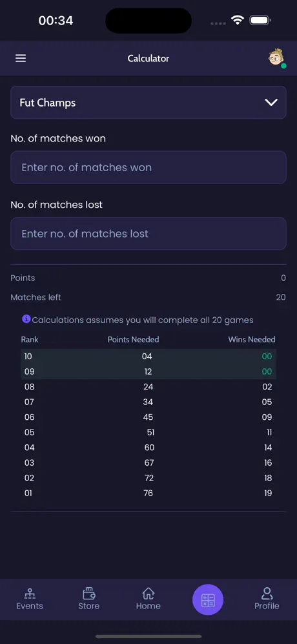Viewport: 297px width, 644px height.
Task: Tap the user avatar picture
Action: pyautogui.click(x=276, y=57)
